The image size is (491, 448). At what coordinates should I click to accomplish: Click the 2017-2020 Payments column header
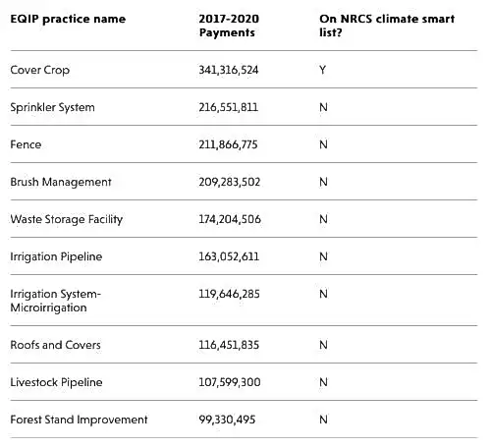pos(229,26)
